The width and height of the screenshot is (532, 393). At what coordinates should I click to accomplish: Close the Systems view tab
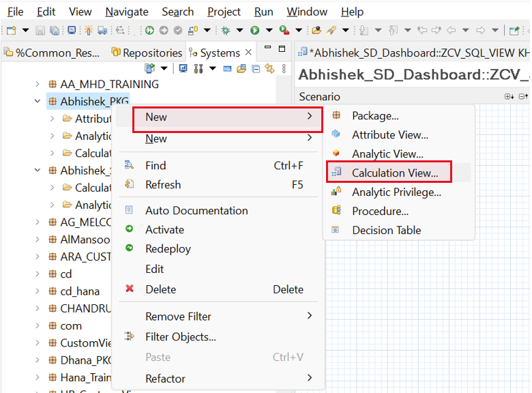click(248, 53)
